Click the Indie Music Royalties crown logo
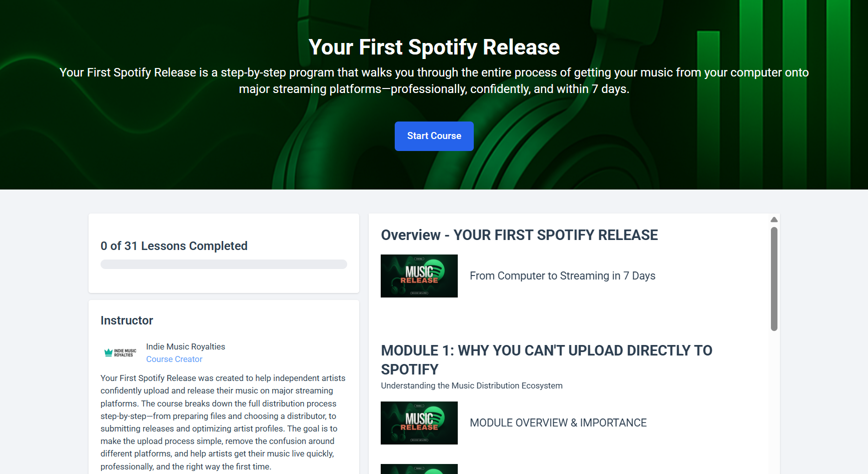868x474 pixels. point(120,352)
